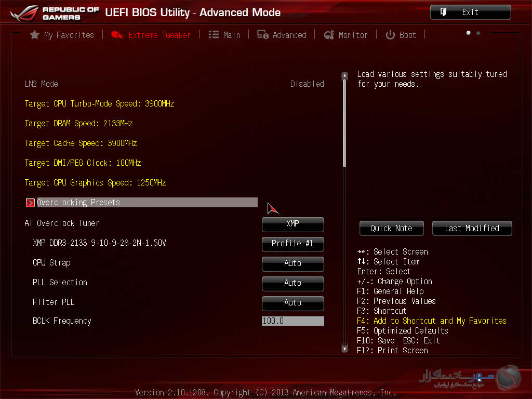
Task: Click the red arrow icon for Overclocking Presets
Action: 30,203
